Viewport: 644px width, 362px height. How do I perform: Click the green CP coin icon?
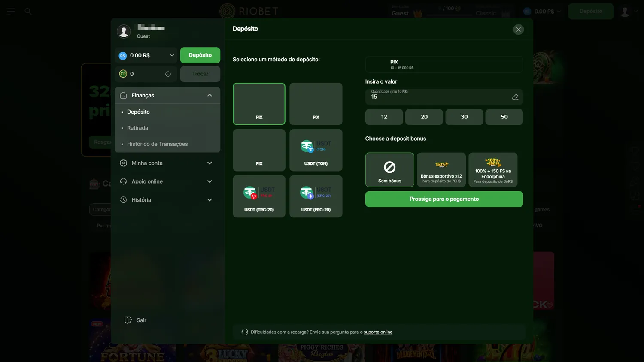(123, 74)
